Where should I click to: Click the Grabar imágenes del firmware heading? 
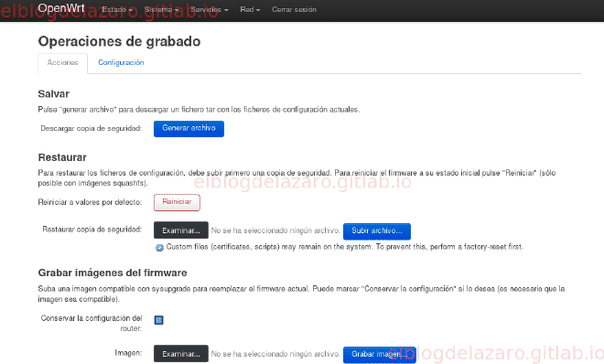pos(113,273)
